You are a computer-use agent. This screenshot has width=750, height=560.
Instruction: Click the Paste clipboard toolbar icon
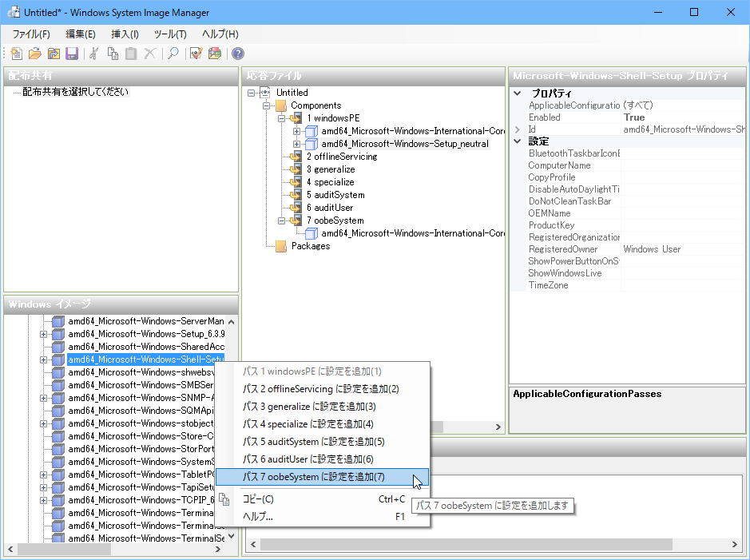[131, 54]
